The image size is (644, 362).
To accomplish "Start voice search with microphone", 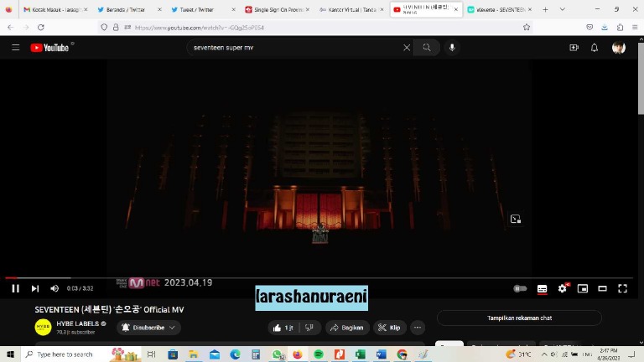I will pyautogui.click(x=452, y=48).
